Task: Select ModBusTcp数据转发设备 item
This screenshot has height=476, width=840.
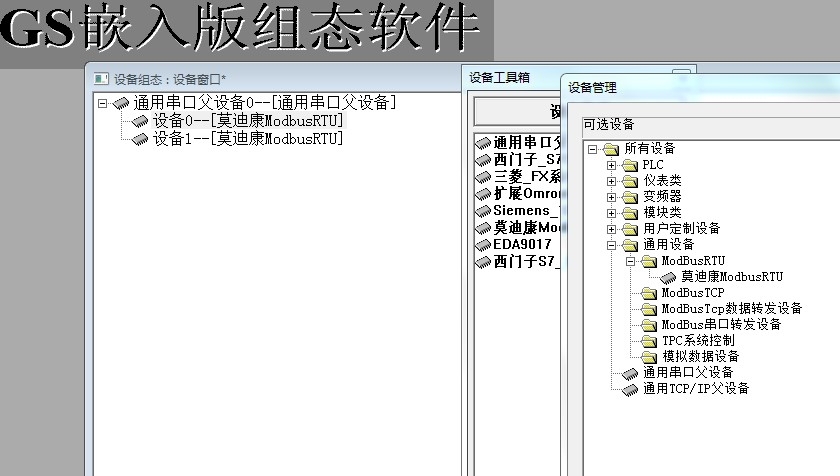Action: point(732,308)
